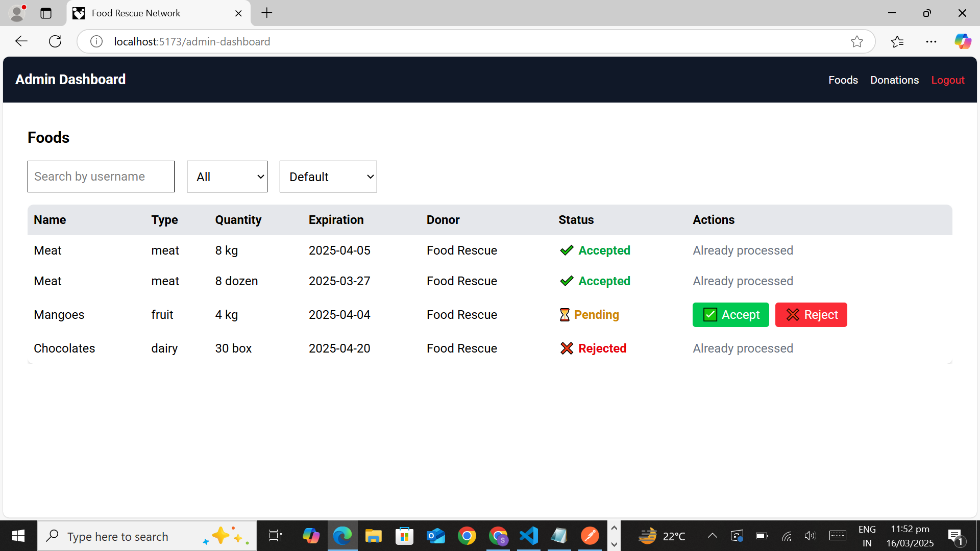The image size is (980, 551).
Task: Add page to favorites star icon
Action: tap(857, 41)
